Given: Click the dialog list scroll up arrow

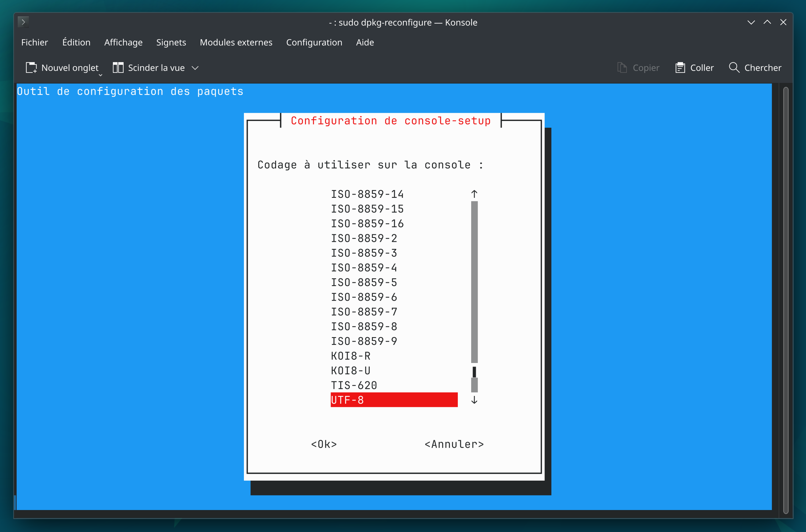Looking at the screenshot, I should 474,194.
